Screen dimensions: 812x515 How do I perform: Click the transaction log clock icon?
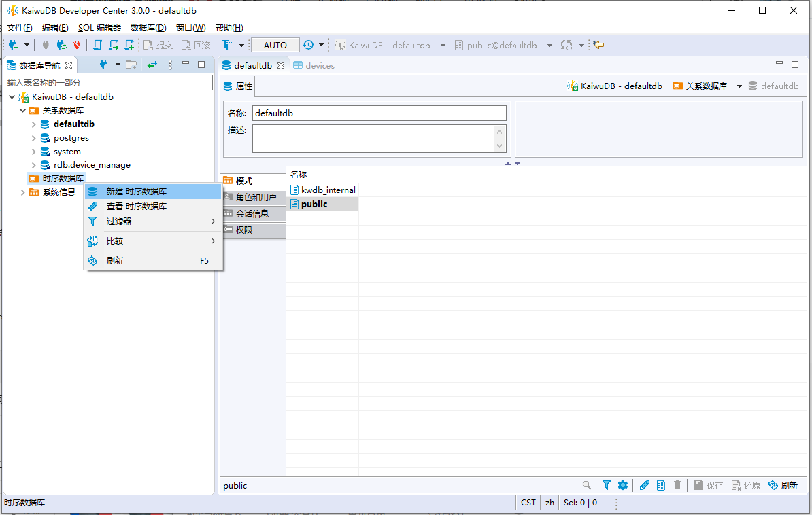click(308, 45)
